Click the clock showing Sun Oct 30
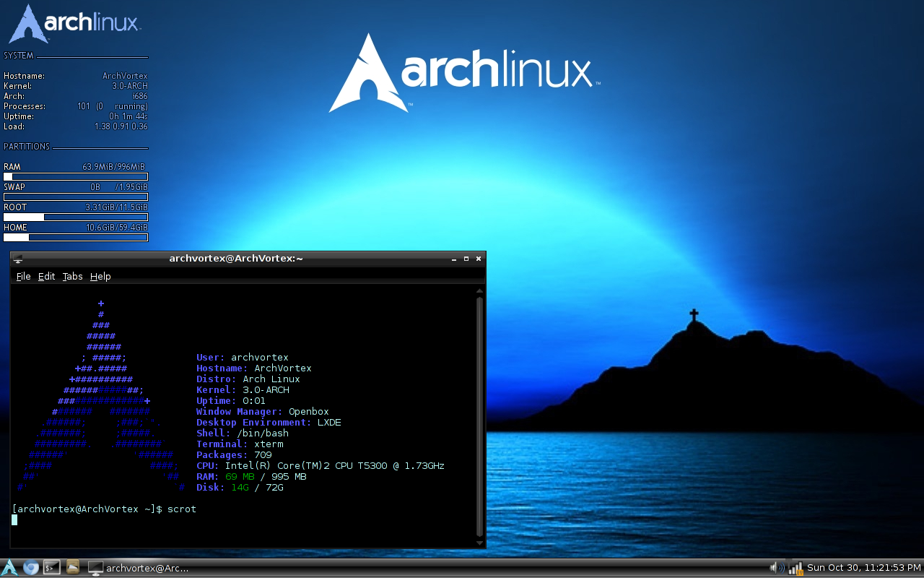The width and height of the screenshot is (924, 578). [864, 568]
